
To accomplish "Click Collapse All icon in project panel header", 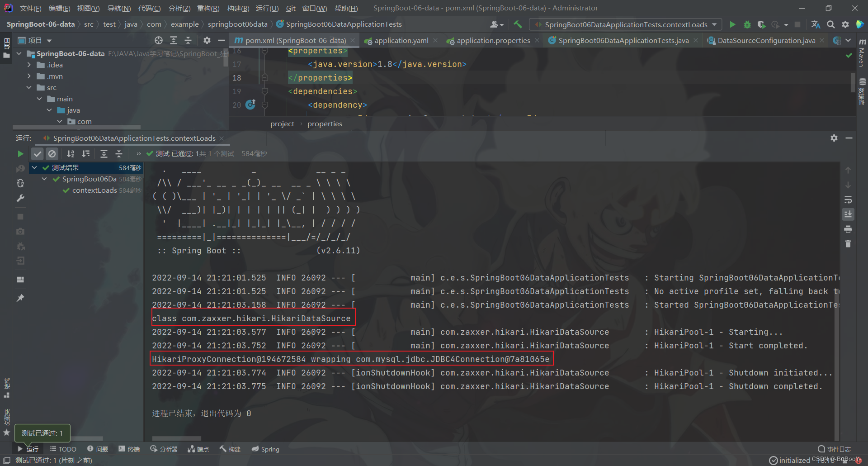I will coord(188,40).
